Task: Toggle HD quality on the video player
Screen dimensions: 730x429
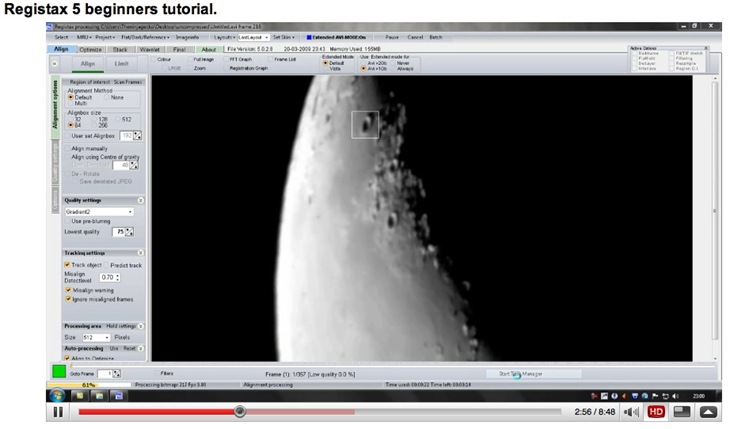Action: (656, 412)
